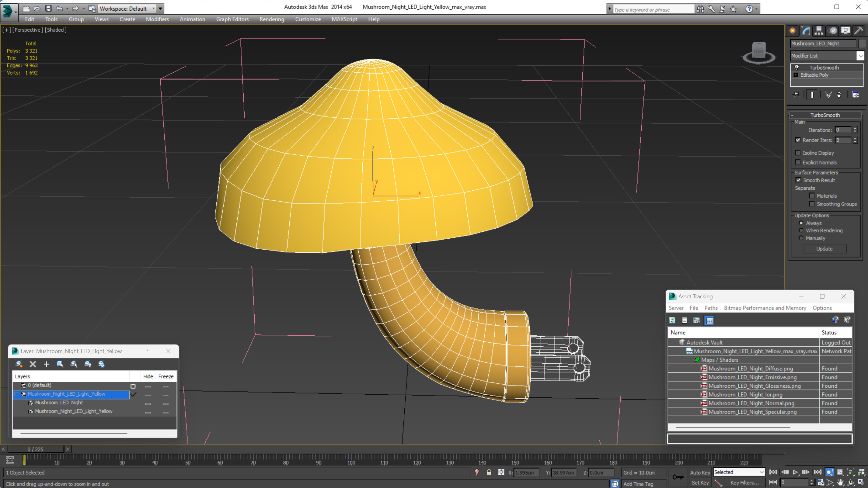Collapse the TurboSmooth rollout
Viewport: 868px width, 488px height.
point(792,115)
